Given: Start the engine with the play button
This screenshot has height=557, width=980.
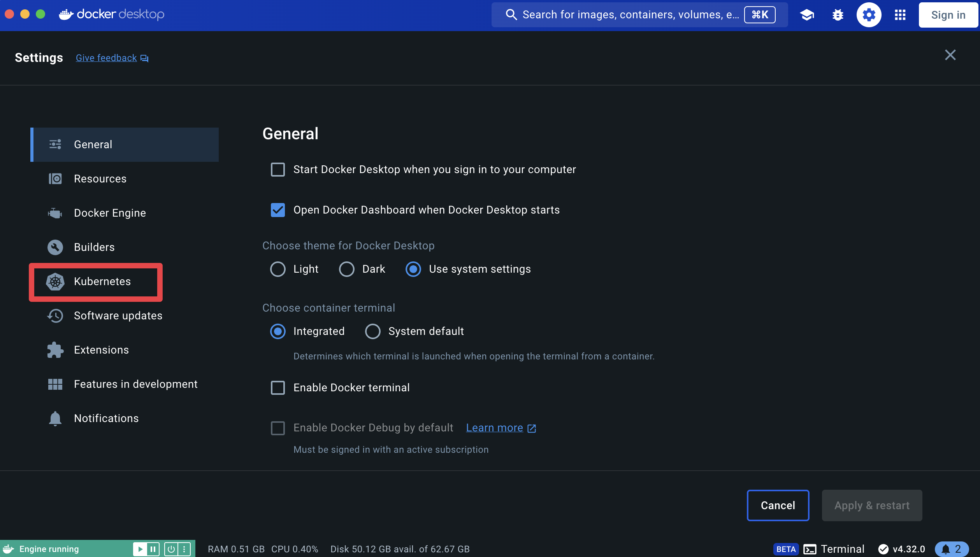Looking at the screenshot, I should [140, 549].
